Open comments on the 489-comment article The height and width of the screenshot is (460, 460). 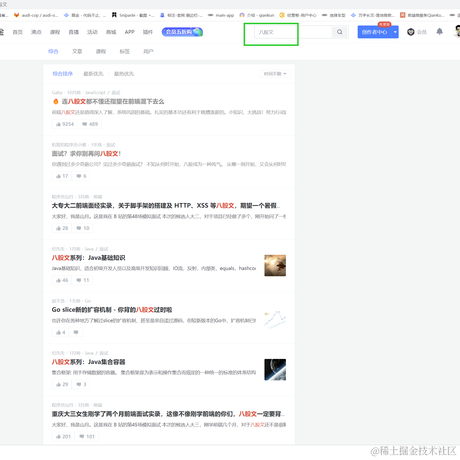tap(90, 124)
